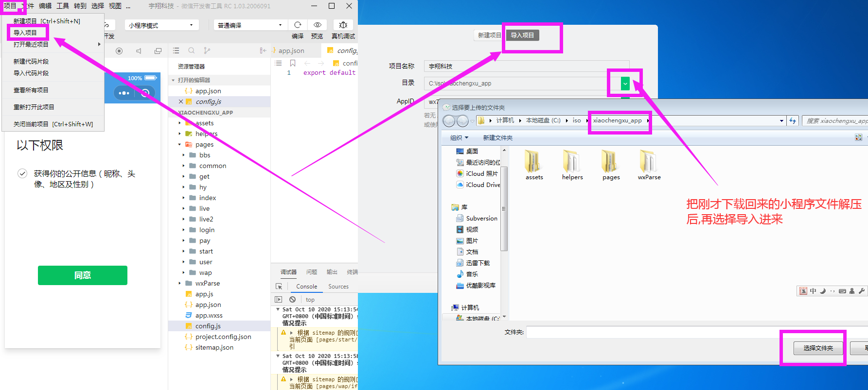Open the source control branch icon
Screen dimensions: 868x390
(207, 51)
